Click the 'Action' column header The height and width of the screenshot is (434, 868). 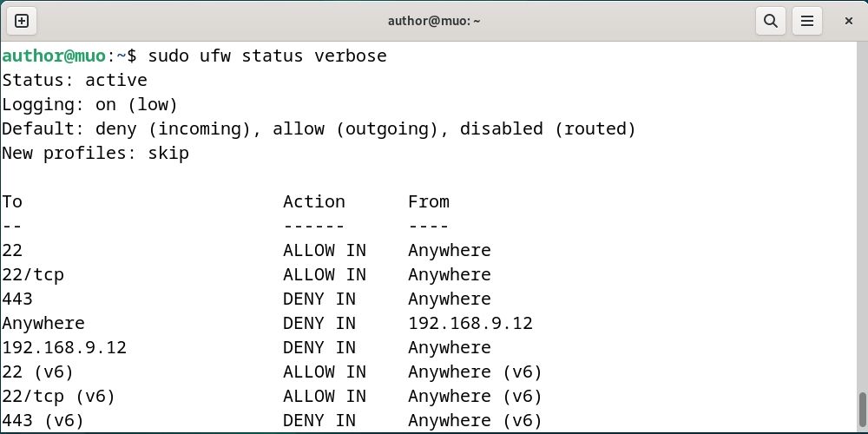point(314,202)
